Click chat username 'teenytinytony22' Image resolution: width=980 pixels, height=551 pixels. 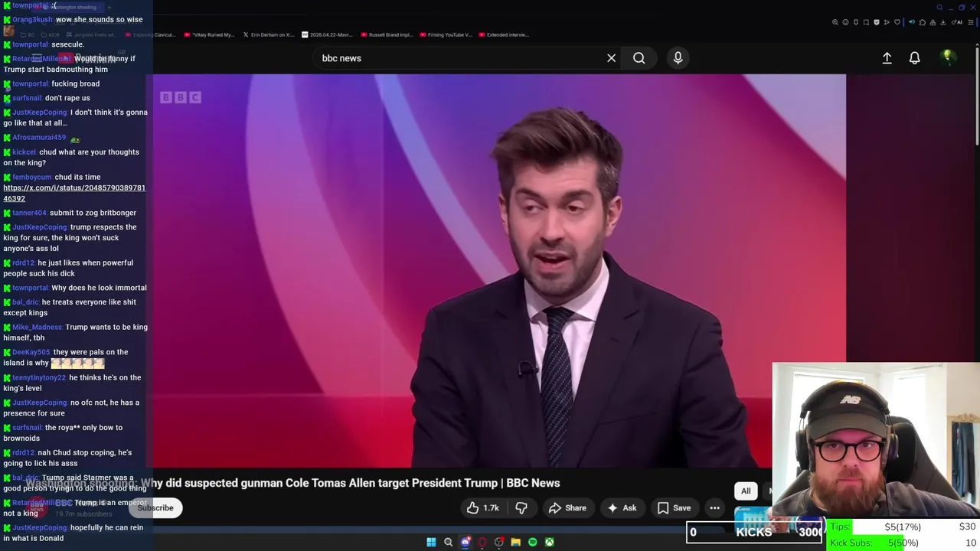(39, 377)
